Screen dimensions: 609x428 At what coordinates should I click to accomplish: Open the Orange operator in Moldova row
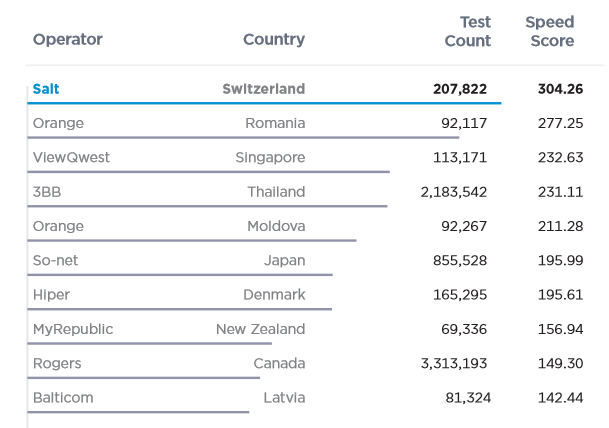tap(58, 226)
